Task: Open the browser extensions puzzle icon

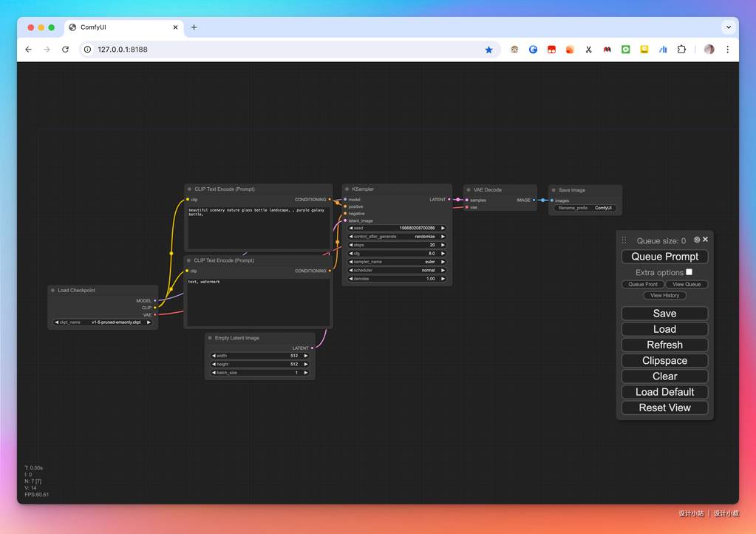Action: point(681,50)
